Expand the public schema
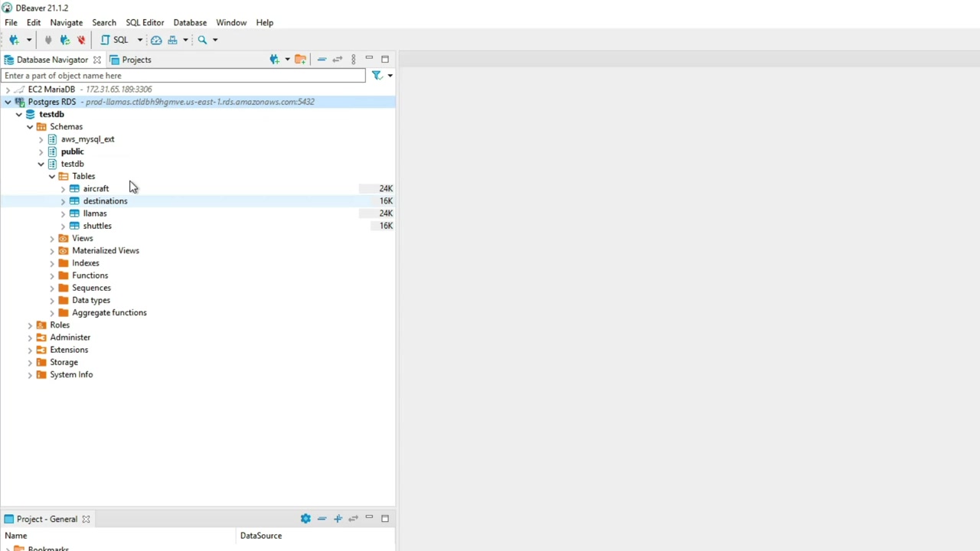This screenshot has height=551, width=980. tap(41, 152)
